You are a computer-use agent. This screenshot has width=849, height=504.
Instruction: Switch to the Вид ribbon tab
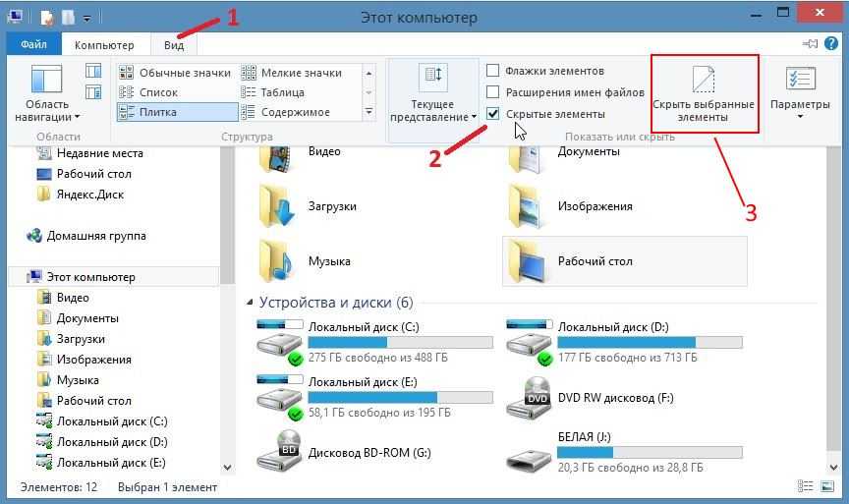tap(174, 45)
